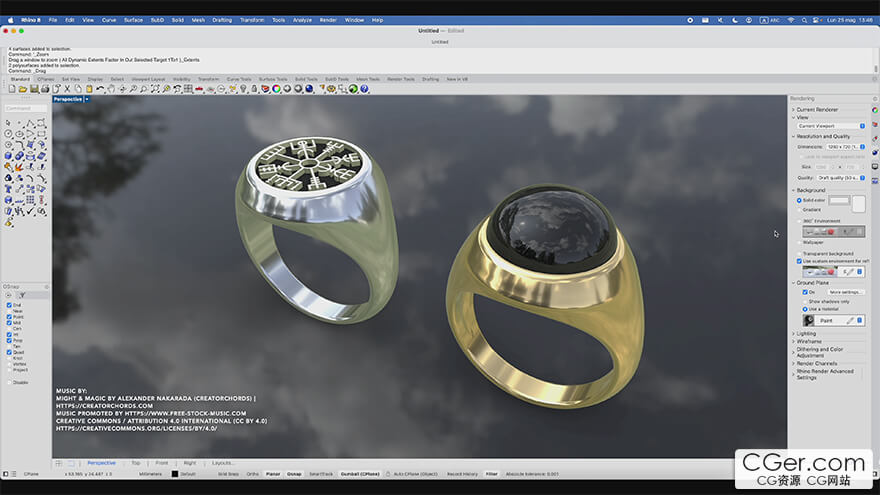This screenshot has height=495, width=880.
Task: Expand the Lighting section
Action: [793, 333]
